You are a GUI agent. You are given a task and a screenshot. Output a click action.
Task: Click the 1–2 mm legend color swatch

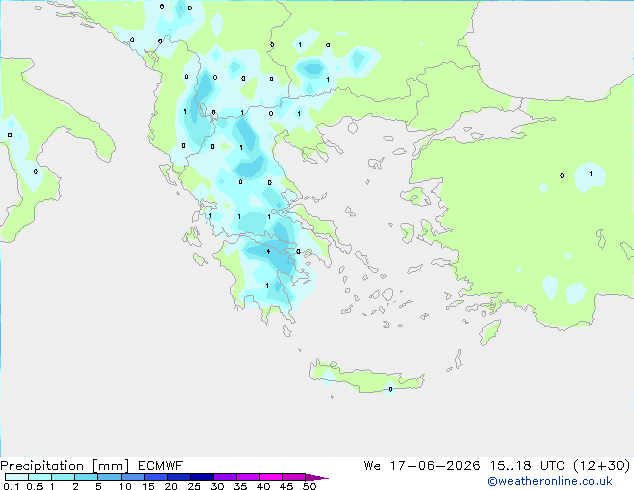tap(63, 477)
